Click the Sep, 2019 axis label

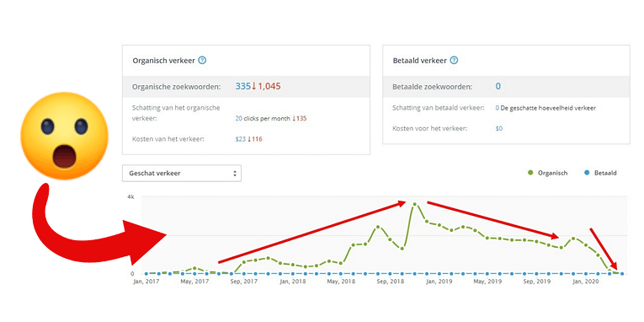[x=537, y=282]
